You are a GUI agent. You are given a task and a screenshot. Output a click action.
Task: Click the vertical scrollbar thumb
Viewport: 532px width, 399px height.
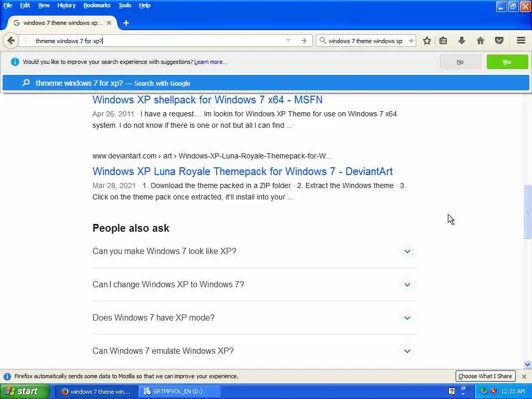click(528, 212)
